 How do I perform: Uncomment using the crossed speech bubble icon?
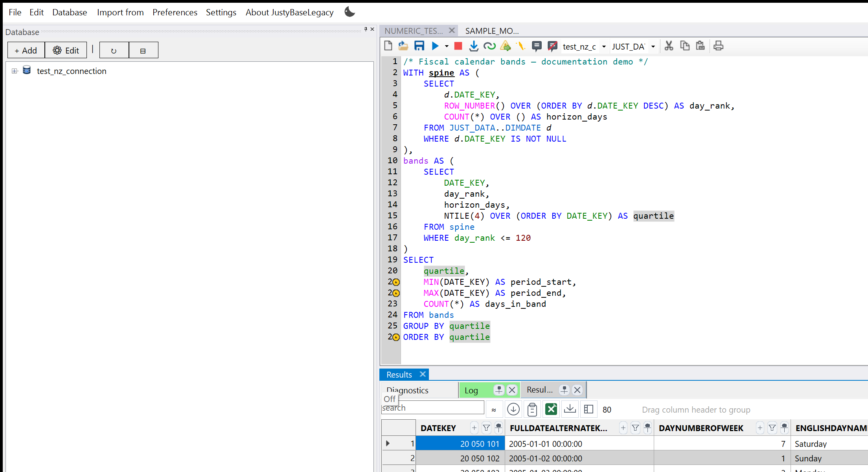click(552, 46)
